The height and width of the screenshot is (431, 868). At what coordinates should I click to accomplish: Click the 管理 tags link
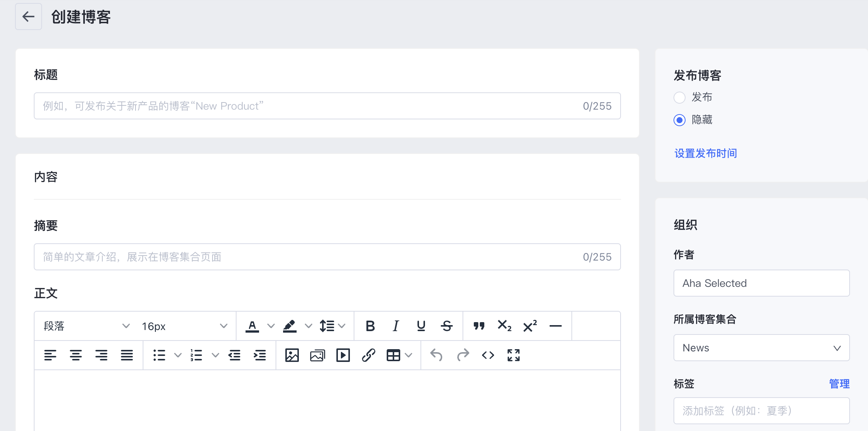pos(839,384)
